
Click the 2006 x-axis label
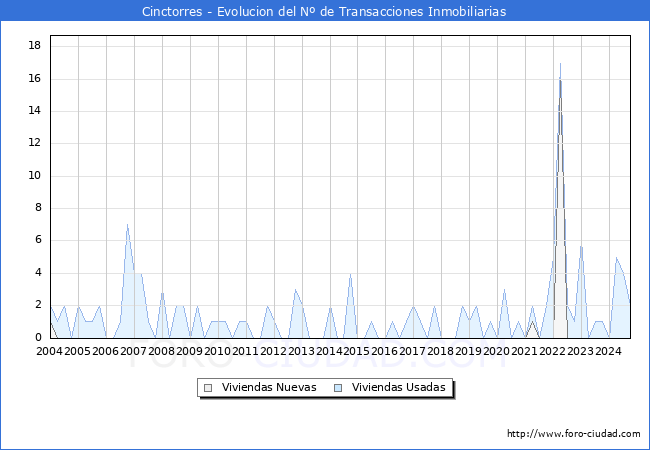(x=105, y=351)
